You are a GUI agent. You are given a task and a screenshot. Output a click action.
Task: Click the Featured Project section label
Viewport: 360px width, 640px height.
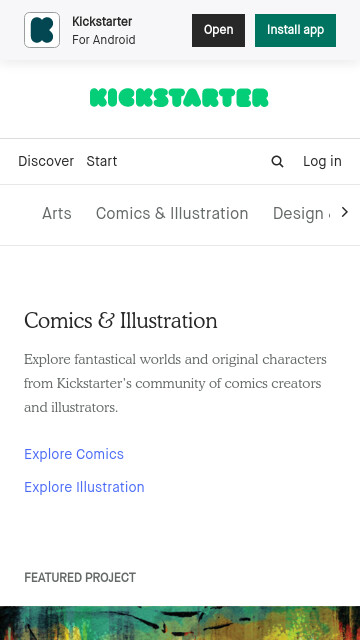click(80, 578)
